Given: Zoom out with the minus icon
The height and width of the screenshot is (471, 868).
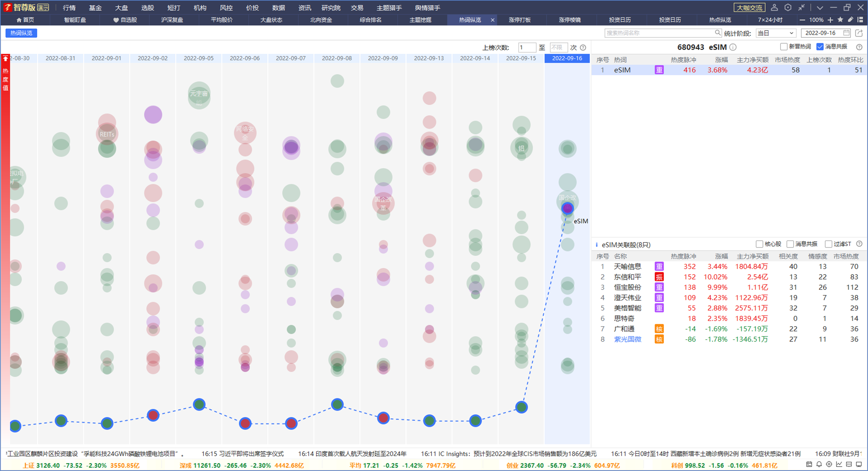Looking at the screenshot, I should (x=802, y=20).
